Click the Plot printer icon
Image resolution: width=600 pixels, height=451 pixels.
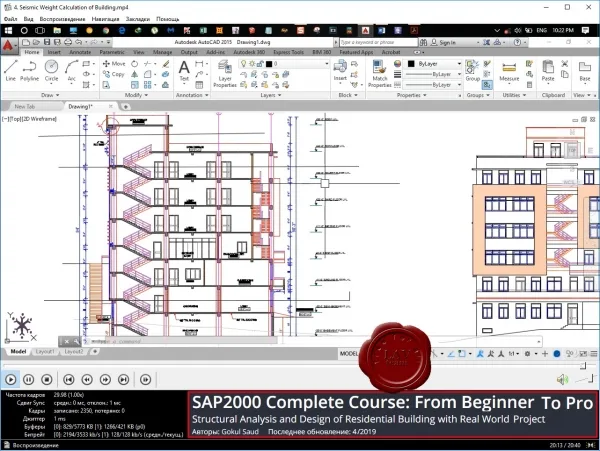(x=68, y=42)
